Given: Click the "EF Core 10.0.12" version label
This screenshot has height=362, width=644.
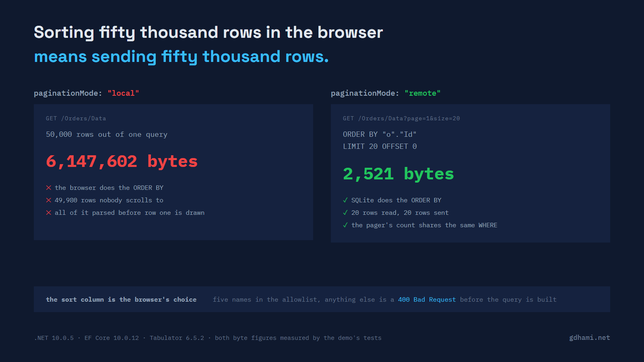Looking at the screenshot, I should [111, 338].
